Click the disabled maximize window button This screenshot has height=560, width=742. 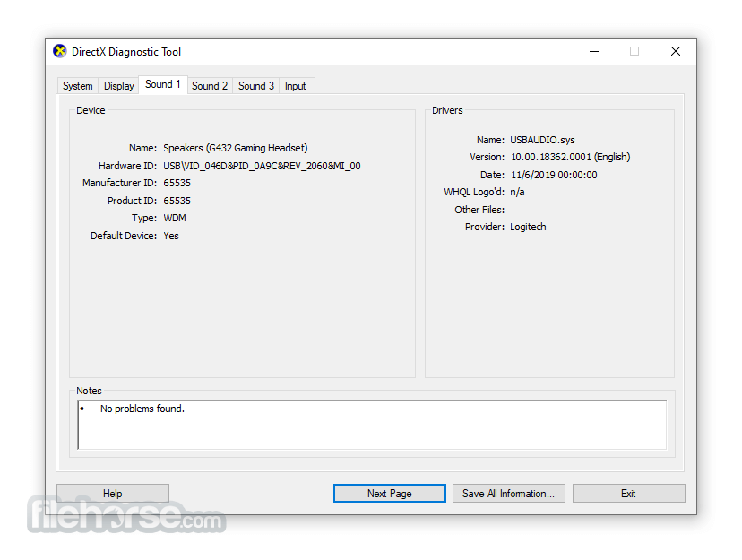[634, 51]
